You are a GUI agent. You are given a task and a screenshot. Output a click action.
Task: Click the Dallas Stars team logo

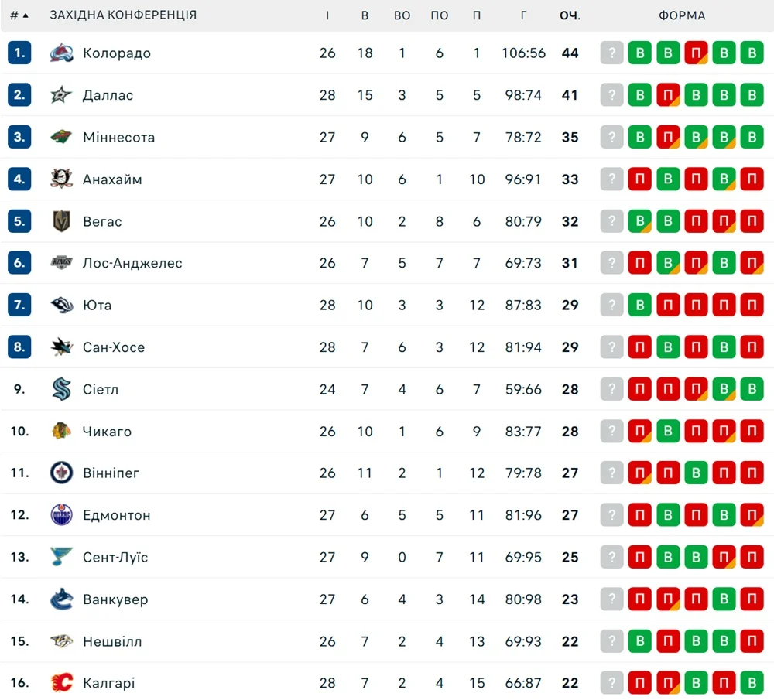[x=61, y=95]
